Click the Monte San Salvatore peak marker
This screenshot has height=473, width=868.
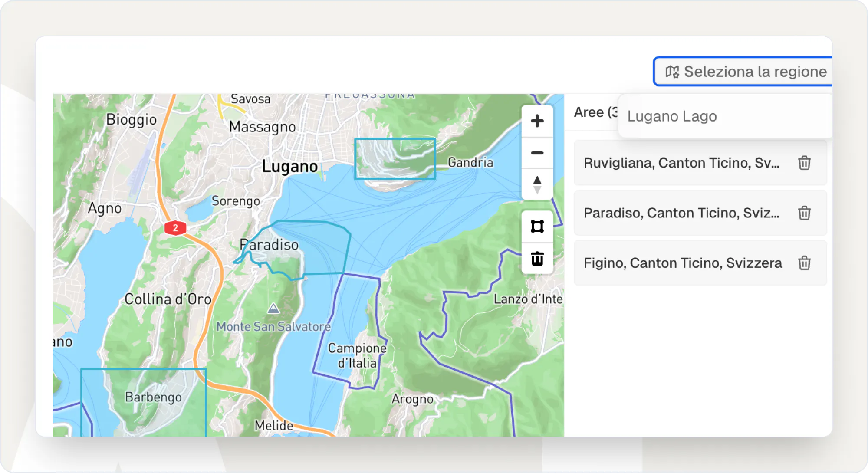click(x=273, y=309)
